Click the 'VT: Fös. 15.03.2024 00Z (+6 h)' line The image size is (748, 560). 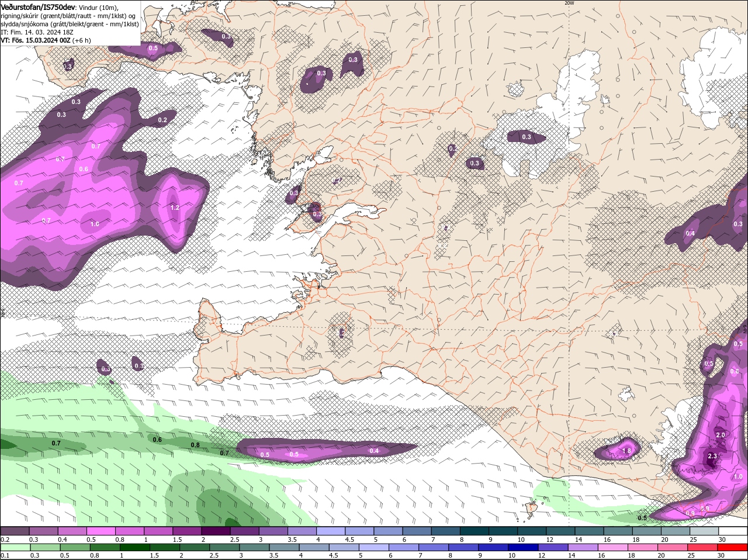click(x=46, y=40)
